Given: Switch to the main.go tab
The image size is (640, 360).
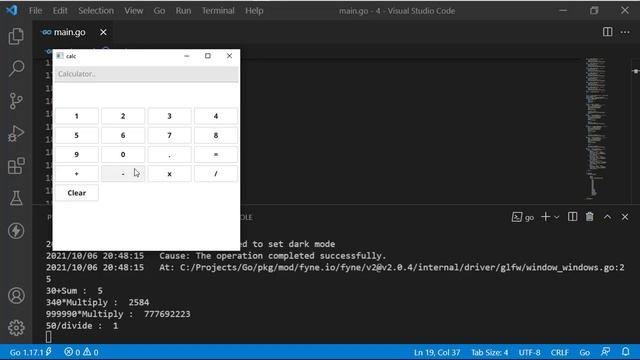Looking at the screenshot, I should point(69,32).
